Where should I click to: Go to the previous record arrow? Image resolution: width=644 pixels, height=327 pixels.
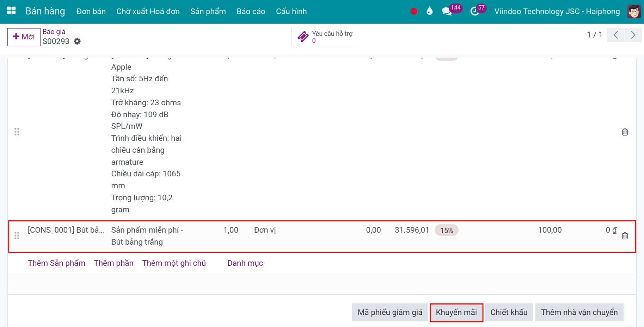pyautogui.click(x=615, y=35)
